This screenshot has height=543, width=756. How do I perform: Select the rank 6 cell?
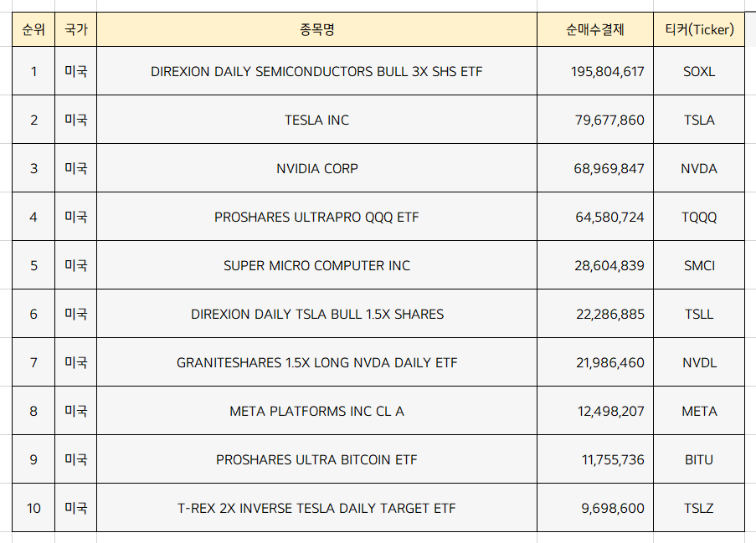point(33,314)
